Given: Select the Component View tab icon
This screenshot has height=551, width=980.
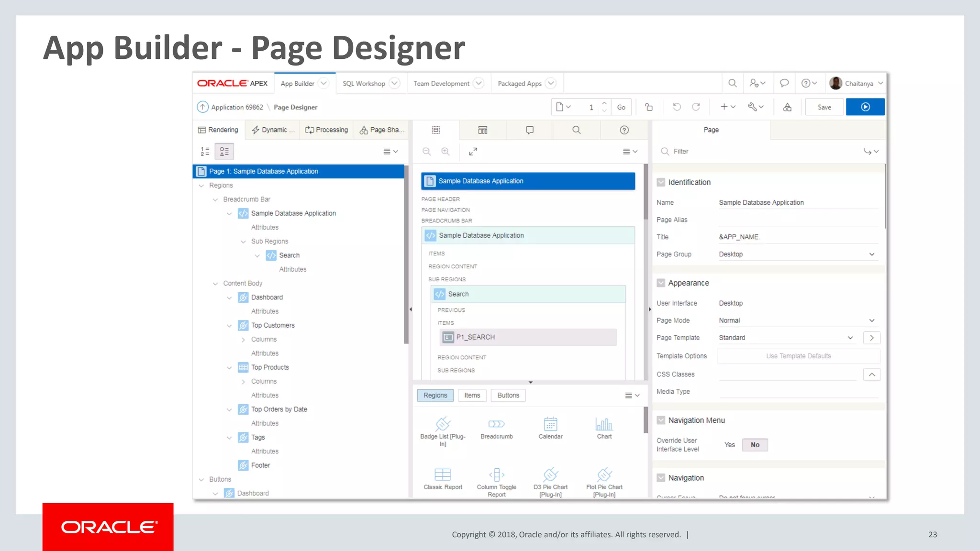Looking at the screenshot, I should click(482, 130).
